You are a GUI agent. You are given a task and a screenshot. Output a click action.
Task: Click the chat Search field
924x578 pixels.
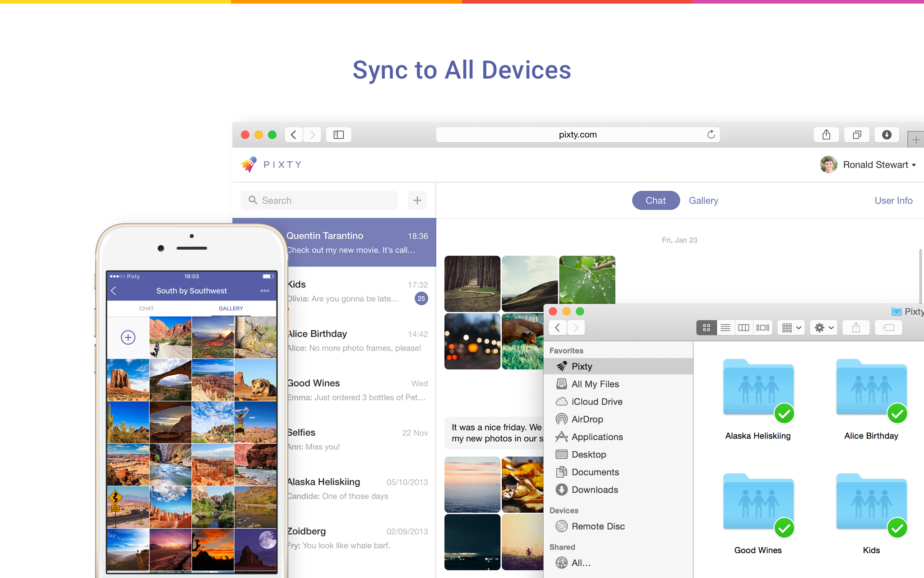click(x=319, y=200)
